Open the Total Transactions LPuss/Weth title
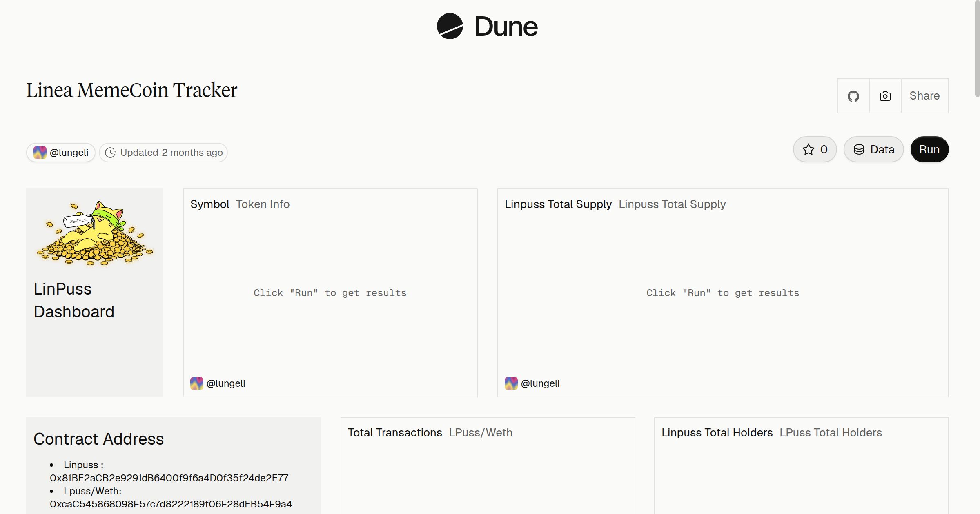Screen dimensions: 980x514 click(430, 432)
